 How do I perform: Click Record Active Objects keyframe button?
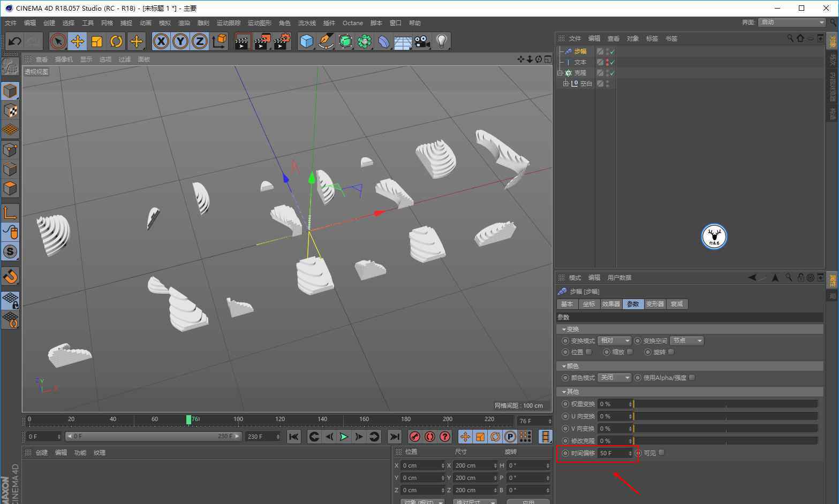click(x=414, y=437)
